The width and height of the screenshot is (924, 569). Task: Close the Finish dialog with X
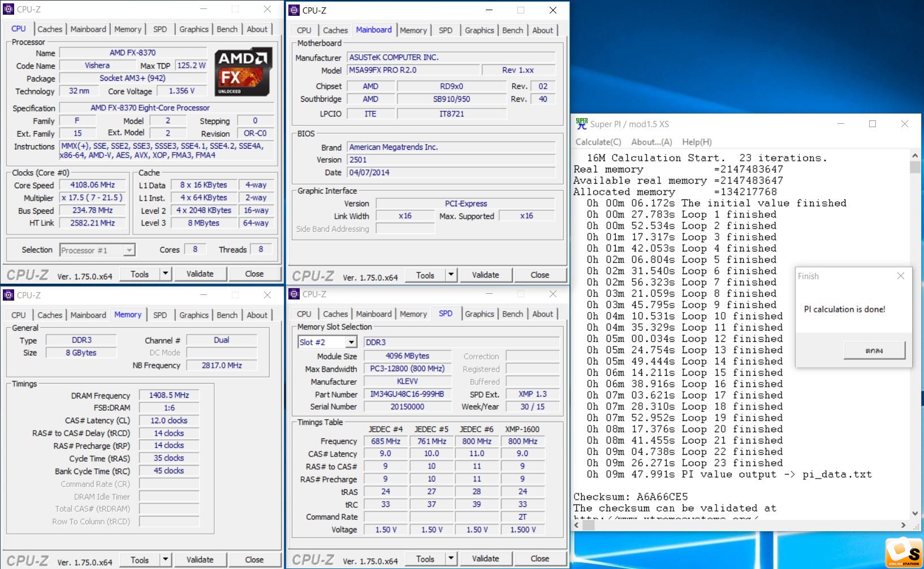[901, 276]
